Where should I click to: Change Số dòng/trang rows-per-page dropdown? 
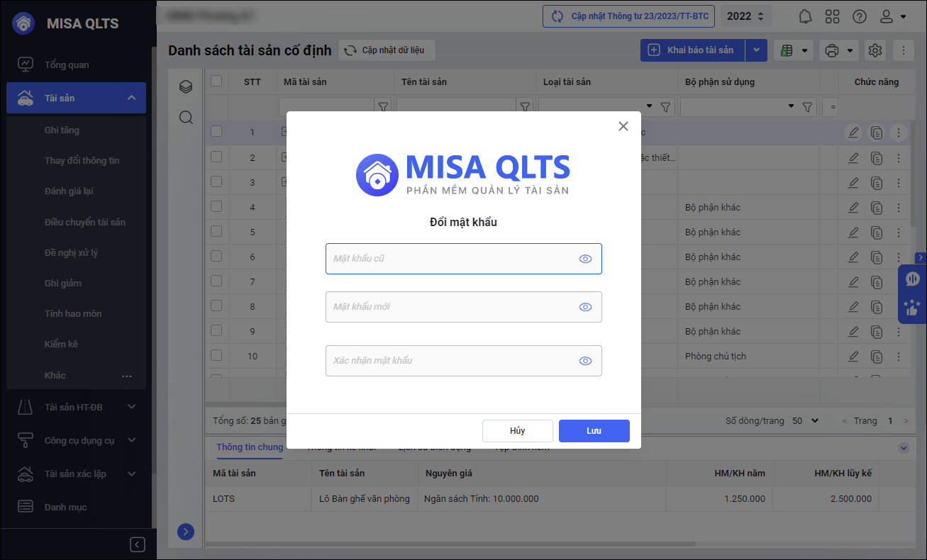[x=805, y=420]
